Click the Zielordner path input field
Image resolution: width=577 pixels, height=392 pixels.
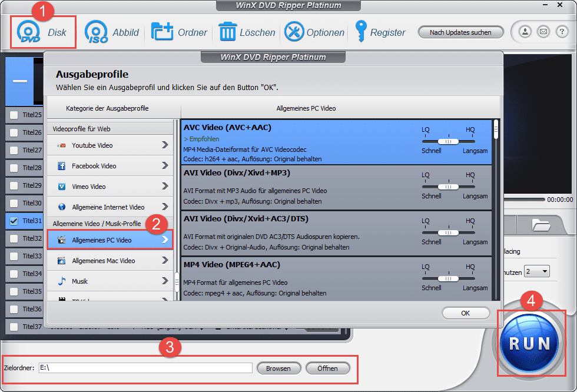point(145,368)
